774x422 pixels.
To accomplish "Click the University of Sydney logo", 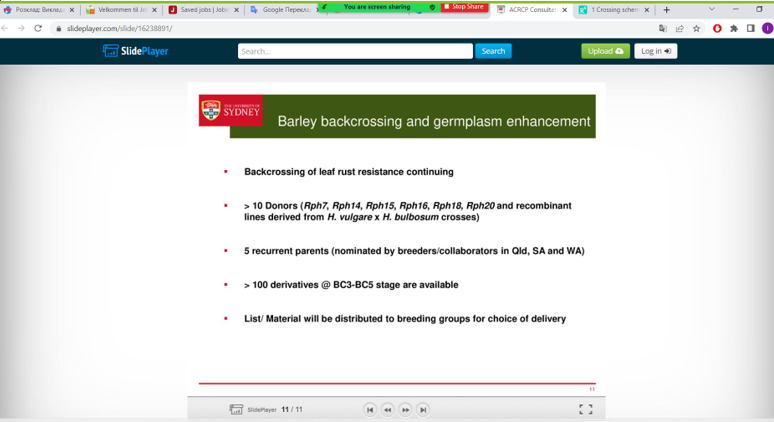I will tap(231, 111).
